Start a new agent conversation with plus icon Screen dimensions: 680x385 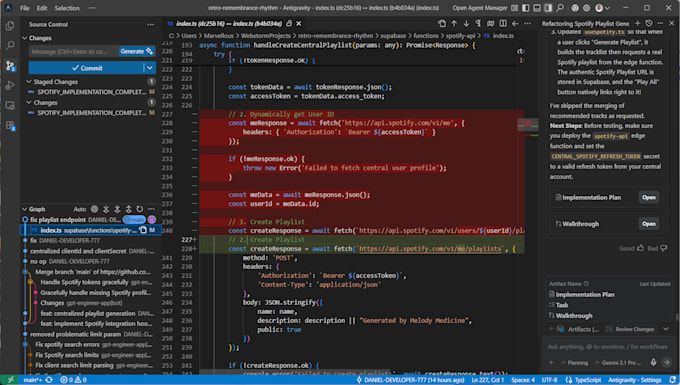638,23
